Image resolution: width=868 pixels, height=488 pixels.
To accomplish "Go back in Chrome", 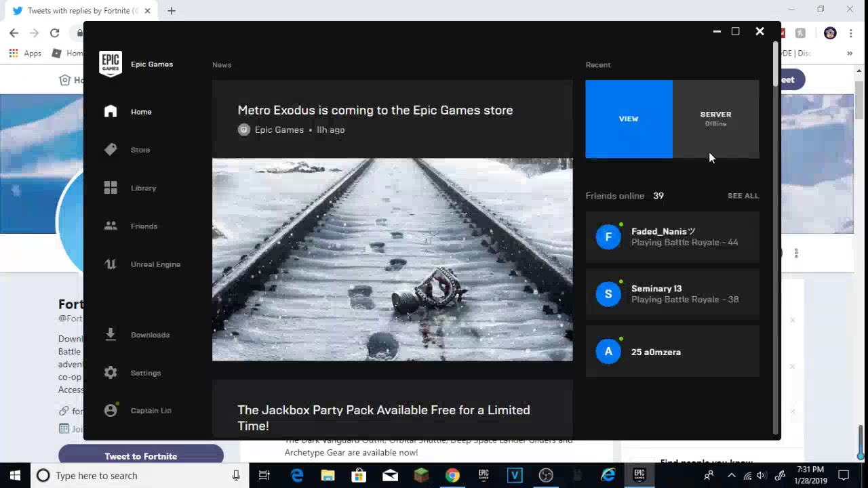I will (14, 33).
